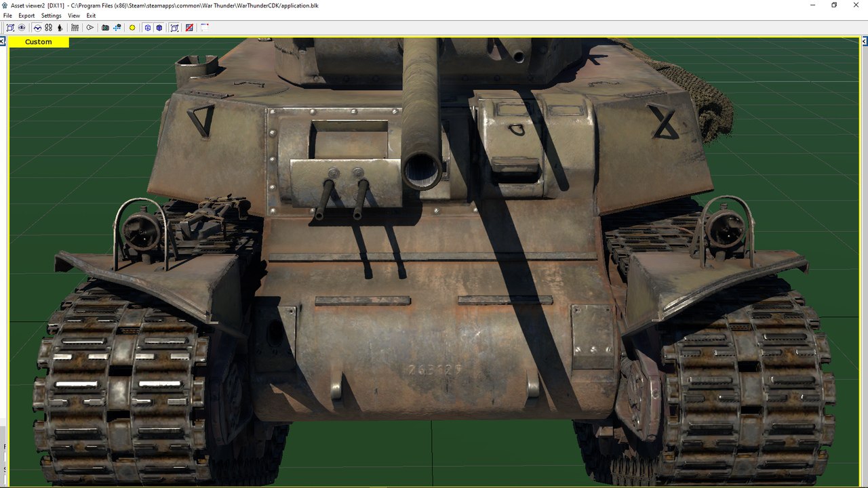This screenshot has height=488, width=868.
Task: Open the Settings menu
Action: click(x=51, y=16)
